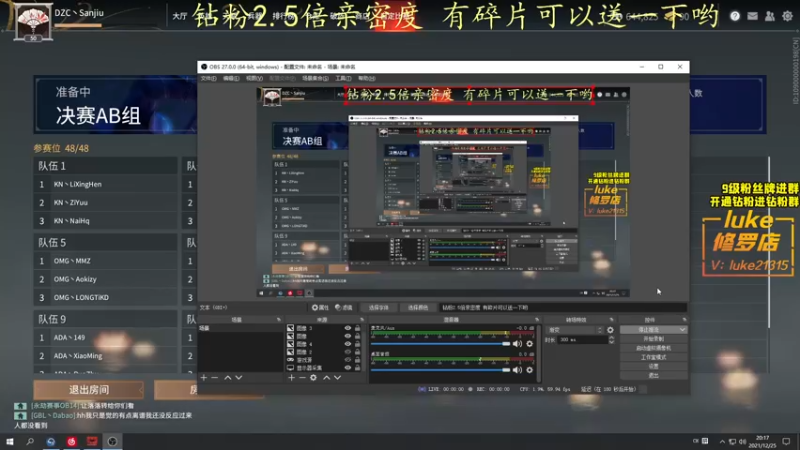Open the notification center icon in the taskbar
This screenshot has height=450, width=800.
click(x=786, y=441)
